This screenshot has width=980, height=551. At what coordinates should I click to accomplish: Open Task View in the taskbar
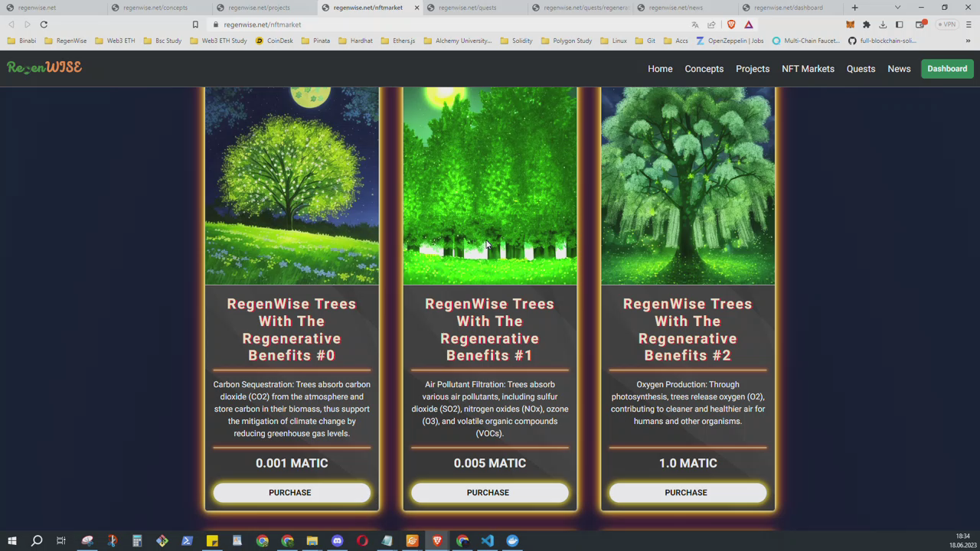61,541
